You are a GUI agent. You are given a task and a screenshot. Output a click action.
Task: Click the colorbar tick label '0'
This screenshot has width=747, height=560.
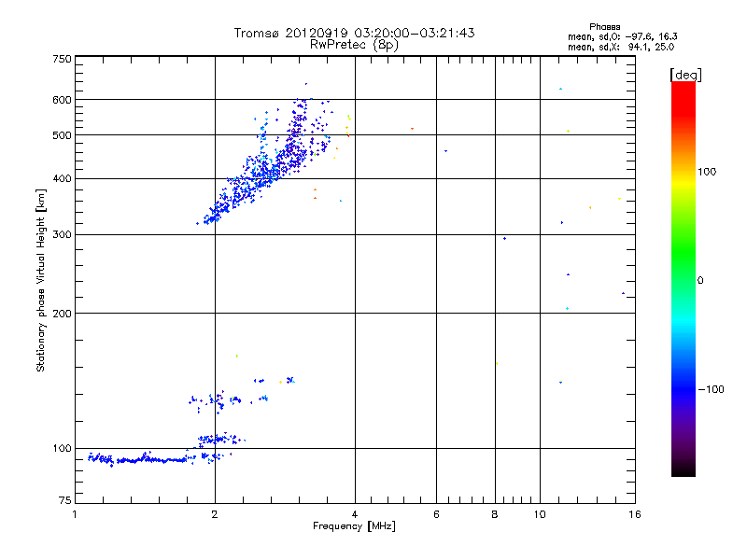(x=700, y=281)
